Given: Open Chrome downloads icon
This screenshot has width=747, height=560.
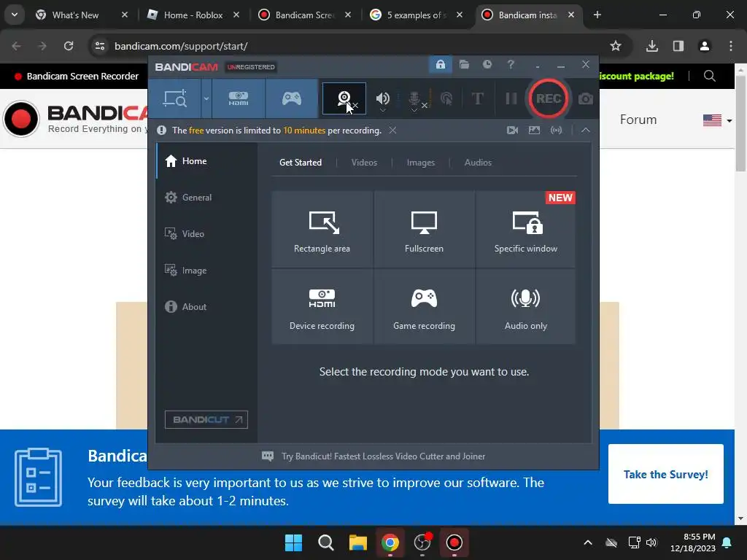Looking at the screenshot, I should (x=651, y=46).
